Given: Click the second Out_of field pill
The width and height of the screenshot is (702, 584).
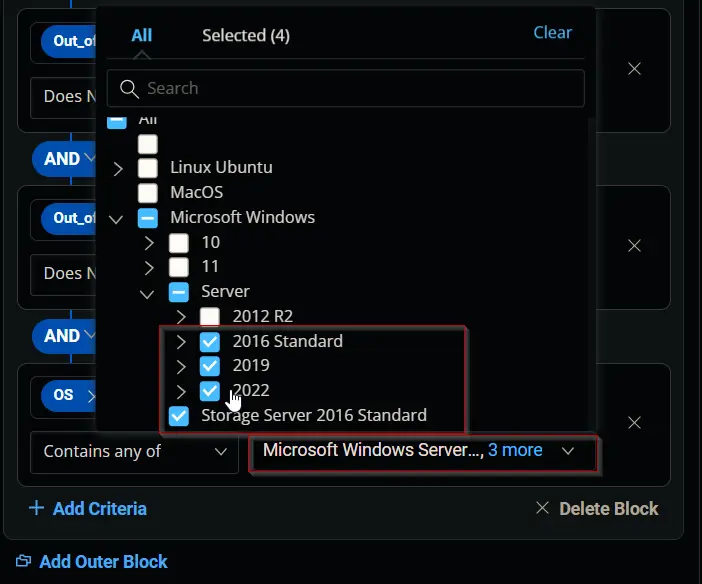Looking at the screenshot, I should 68,218.
